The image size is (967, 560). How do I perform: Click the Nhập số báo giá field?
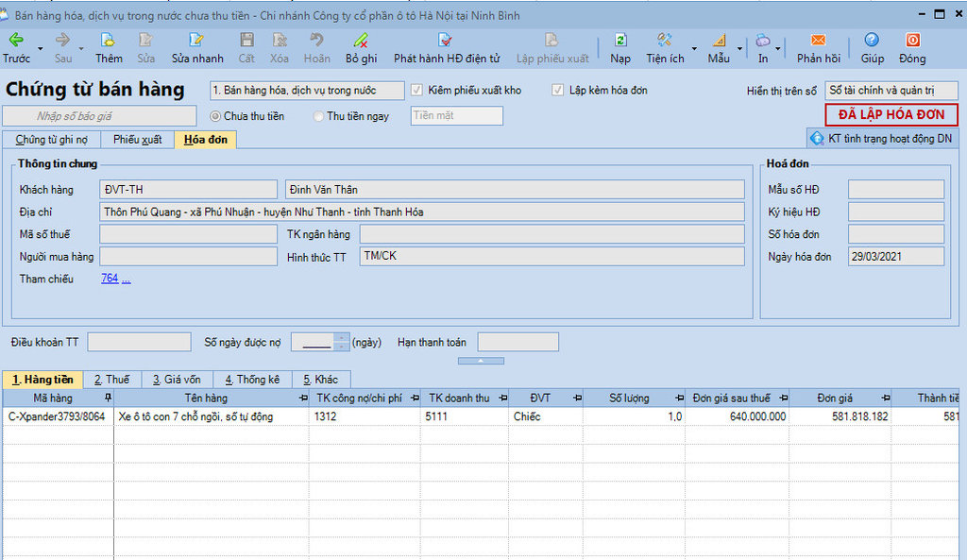pyautogui.click(x=99, y=116)
